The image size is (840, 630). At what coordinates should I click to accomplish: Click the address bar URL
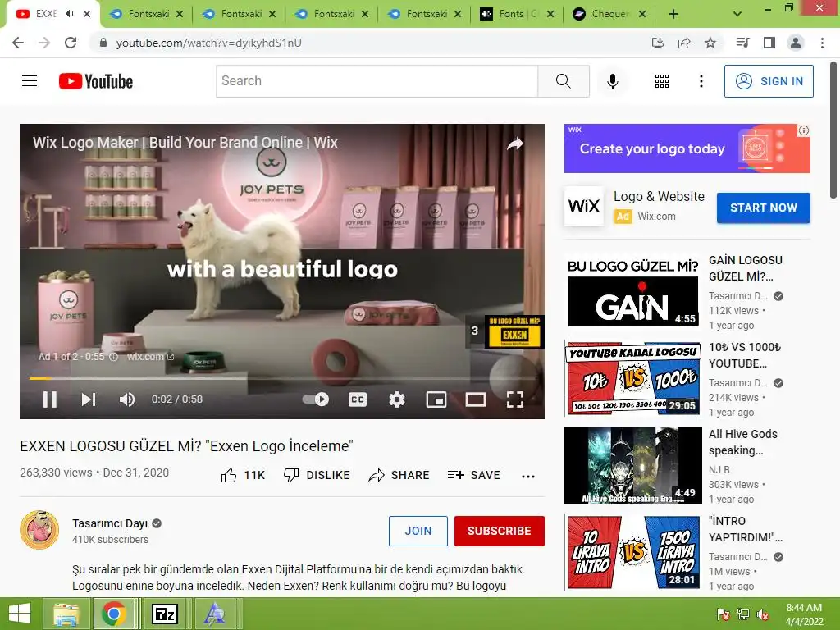click(x=209, y=43)
